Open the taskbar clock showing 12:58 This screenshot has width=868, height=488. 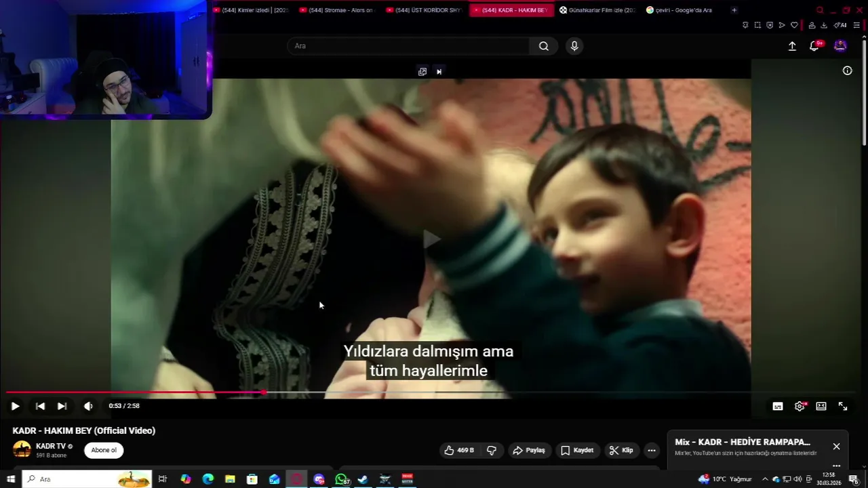click(829, 479)
